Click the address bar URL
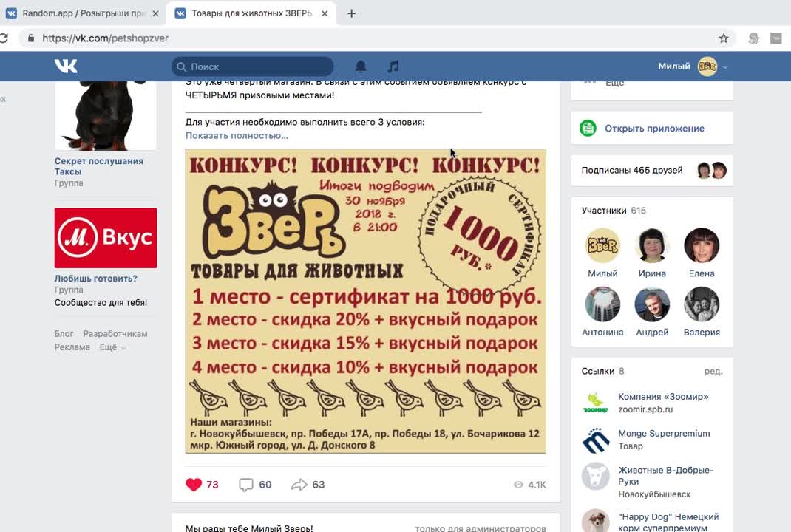791x532 pixels. (105, 38)
